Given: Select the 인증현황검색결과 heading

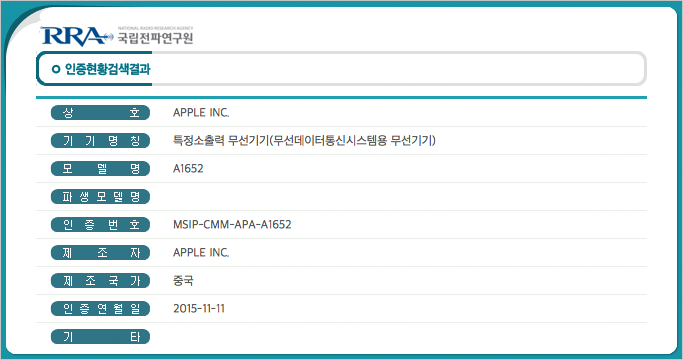Looking at the screenshot, I should coord(107,69).
